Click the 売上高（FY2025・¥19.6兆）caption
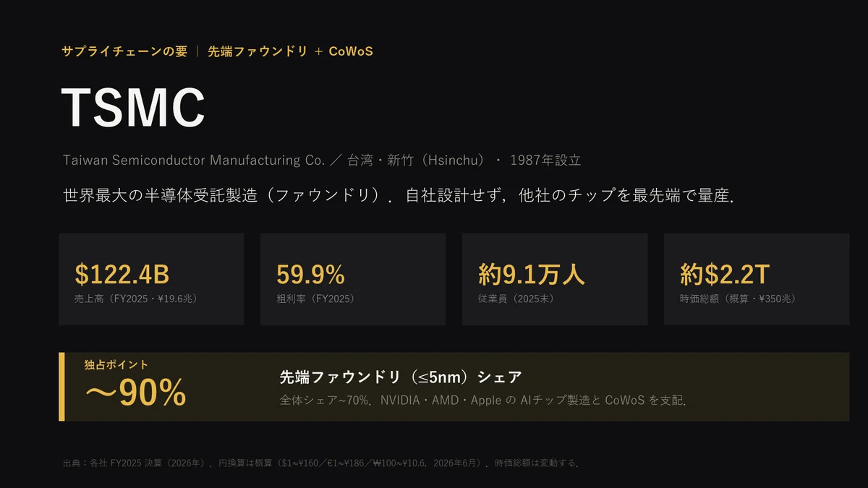The width and height of the screenshot is (868, 488). 137,298
